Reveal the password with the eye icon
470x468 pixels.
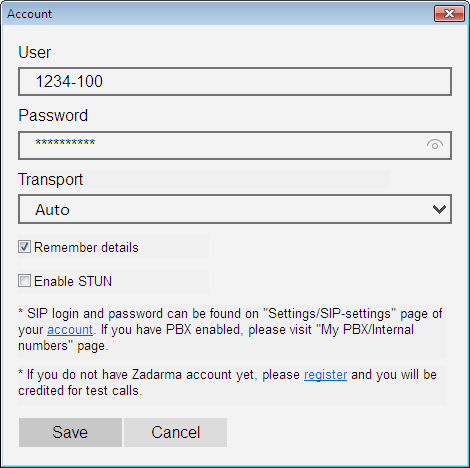(x=435, y=145)
